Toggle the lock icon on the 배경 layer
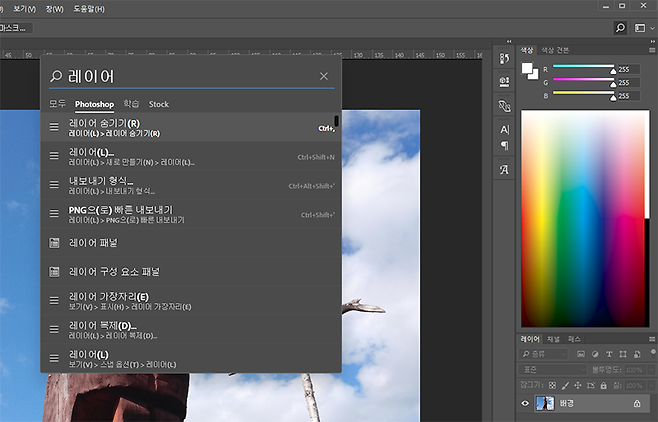Image resolution: width=658 pixels, height=422 pixels. pyautogui.click(x=637, y=403)
